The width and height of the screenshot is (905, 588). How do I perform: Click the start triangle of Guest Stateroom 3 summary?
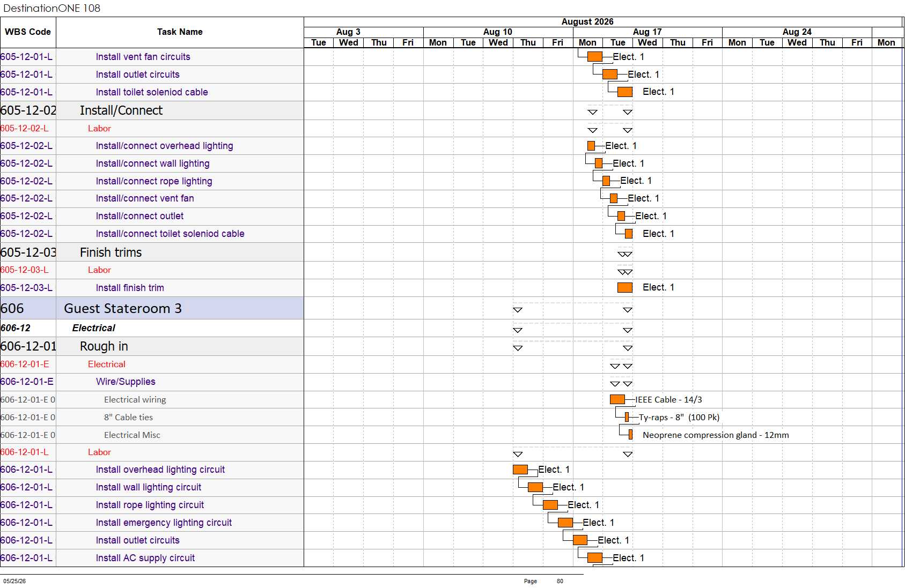(518, 310)
